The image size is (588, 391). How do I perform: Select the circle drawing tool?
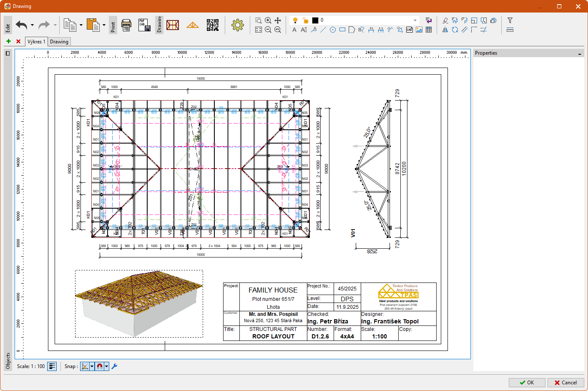pyautogui.click(x=333, y=30)
